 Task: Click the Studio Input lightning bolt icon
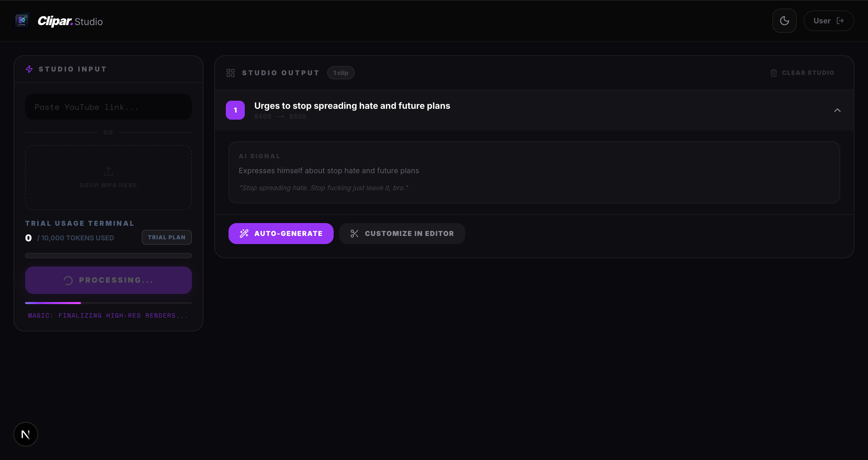click(29, 69)
